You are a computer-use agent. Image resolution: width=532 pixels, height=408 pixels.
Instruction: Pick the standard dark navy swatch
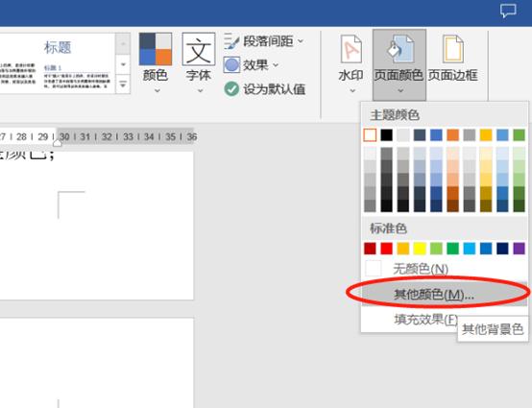coord(502,249)
